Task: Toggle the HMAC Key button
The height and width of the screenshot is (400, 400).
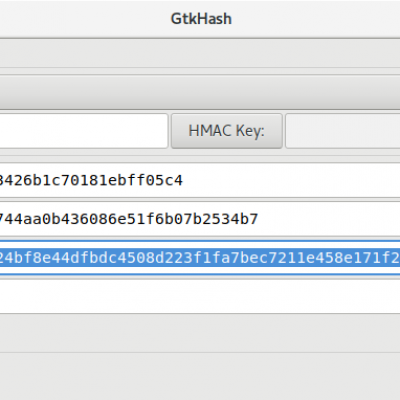Action: point(227,131)
